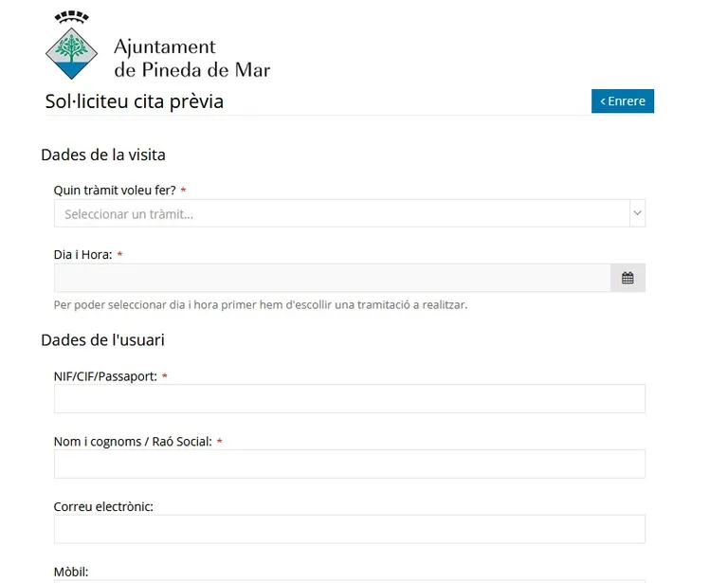Click the Correu electrònic input field

[350, 529]
